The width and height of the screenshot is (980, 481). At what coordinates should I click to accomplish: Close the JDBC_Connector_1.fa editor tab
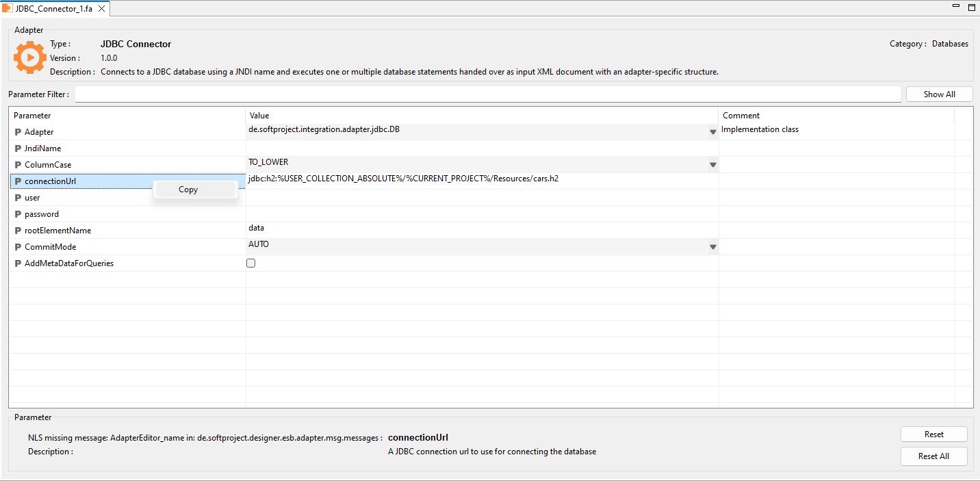click(x=101, y=8)
